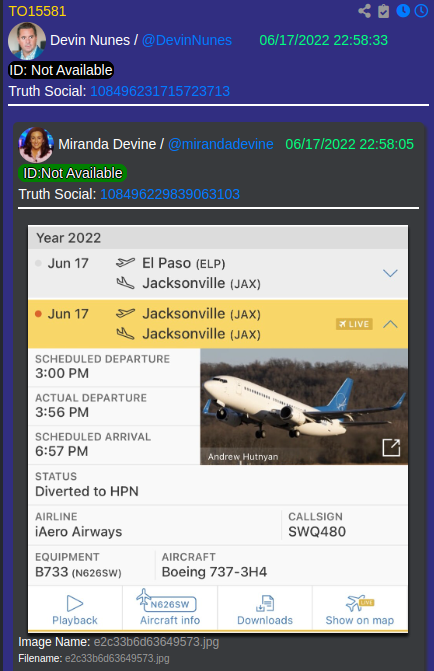Select Show on map
Screen dimensions: 434x671
coord(360,609)
